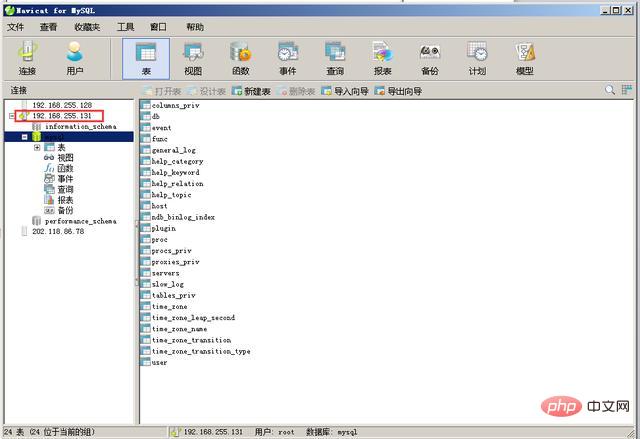640x439 pixels.
Task: Open the 工具 (Tools) menu
Action: [125, 27]
